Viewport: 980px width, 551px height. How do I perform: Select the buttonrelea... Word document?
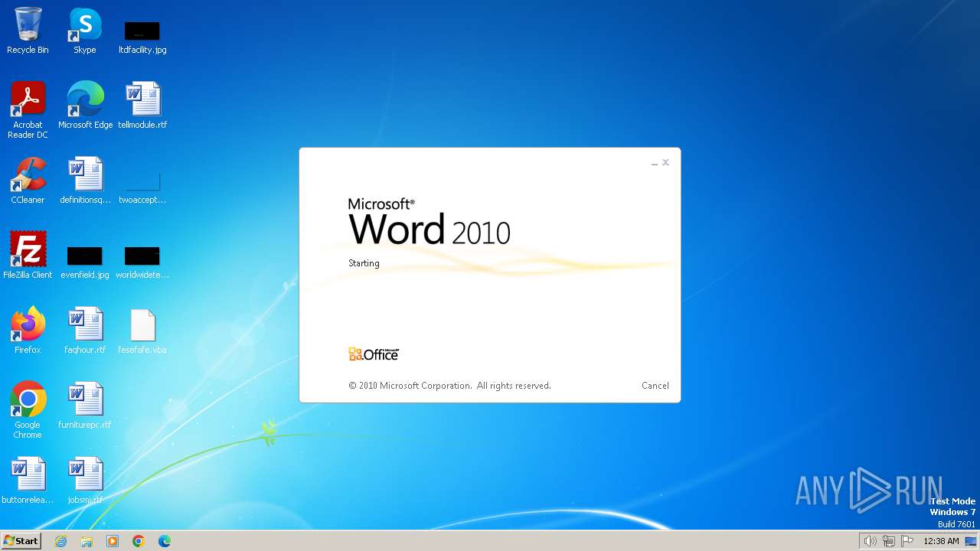[x=28, y=481]
